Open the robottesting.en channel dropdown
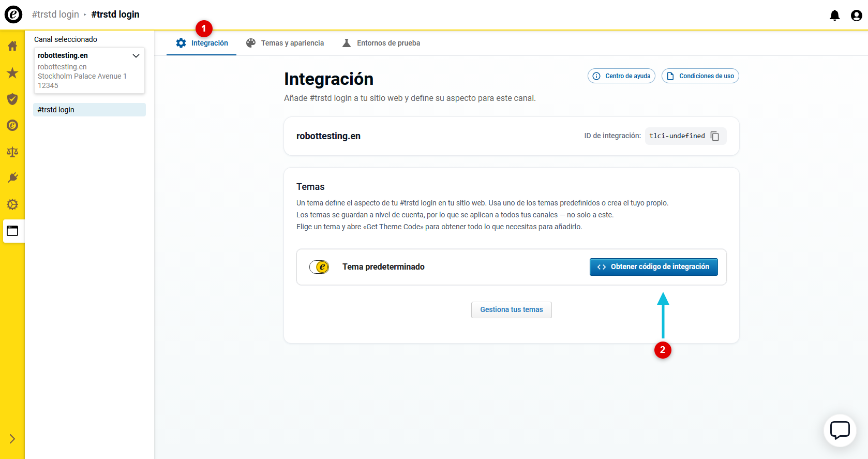The width and height of the screenshot is (868, 459). click(89, 70)
